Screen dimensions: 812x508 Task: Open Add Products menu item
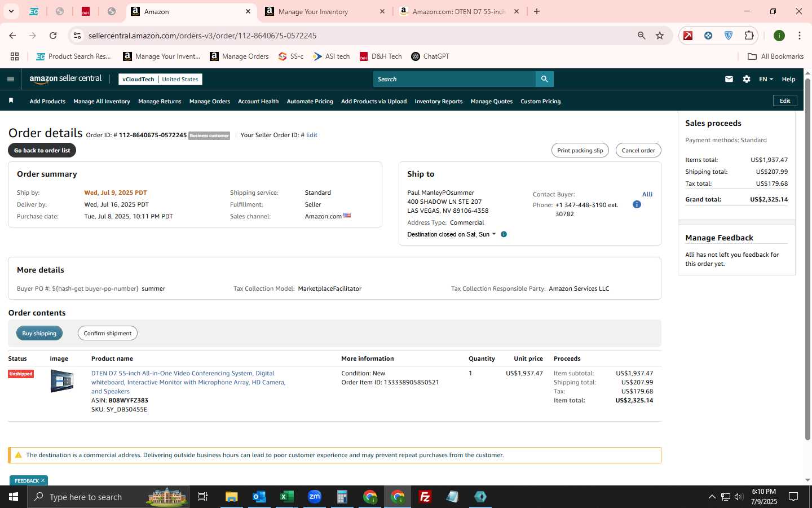click(x=47, y=102)
